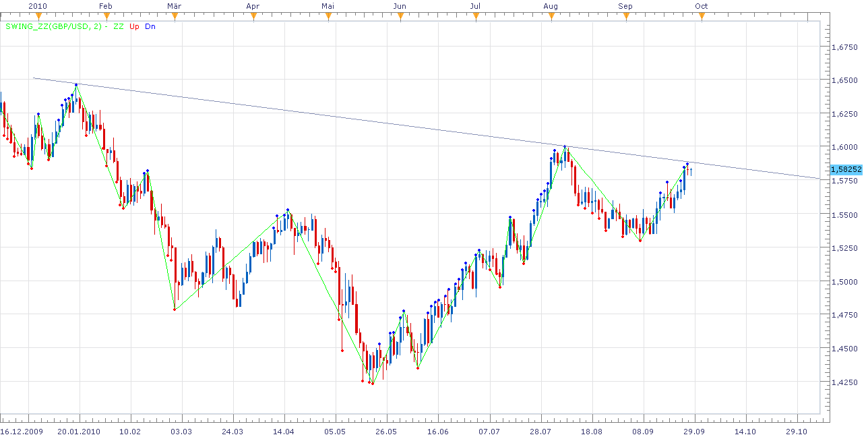
Task: Select the SWING_ZZ(GBP/USD, 2) indicator label
Action: tap(55, 27)
